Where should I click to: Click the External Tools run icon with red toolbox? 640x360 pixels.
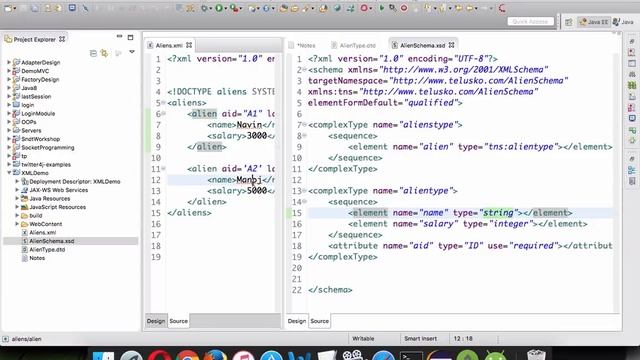pyautogui.click(x=234, y=8)
